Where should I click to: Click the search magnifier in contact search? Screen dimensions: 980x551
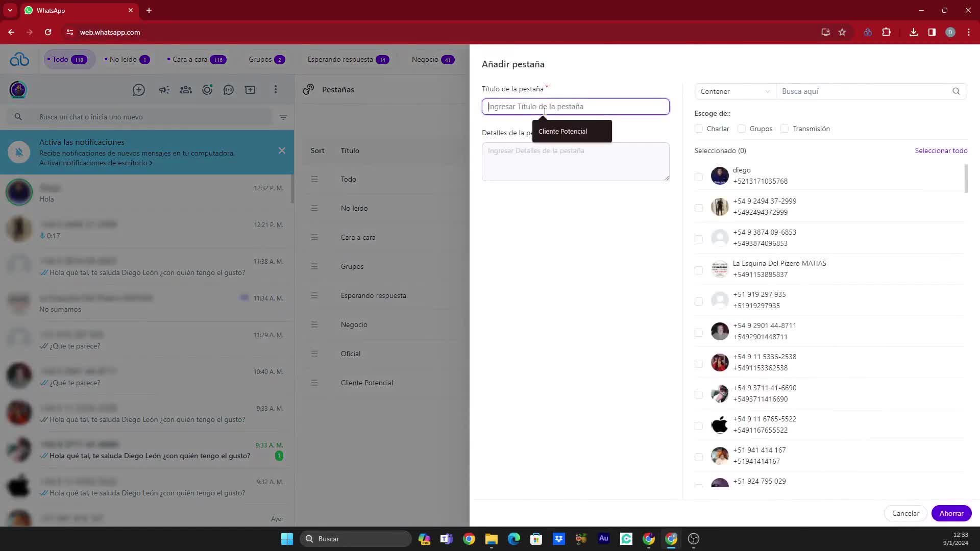956,91
